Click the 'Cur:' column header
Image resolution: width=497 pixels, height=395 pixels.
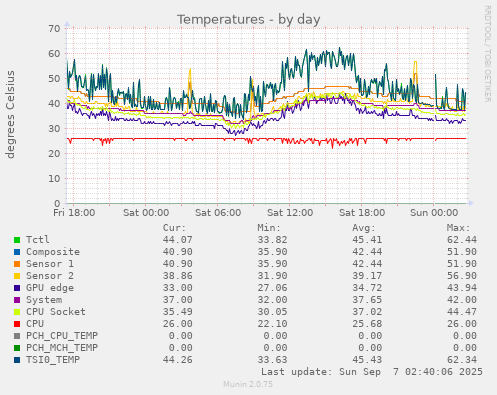coord(174,228)
